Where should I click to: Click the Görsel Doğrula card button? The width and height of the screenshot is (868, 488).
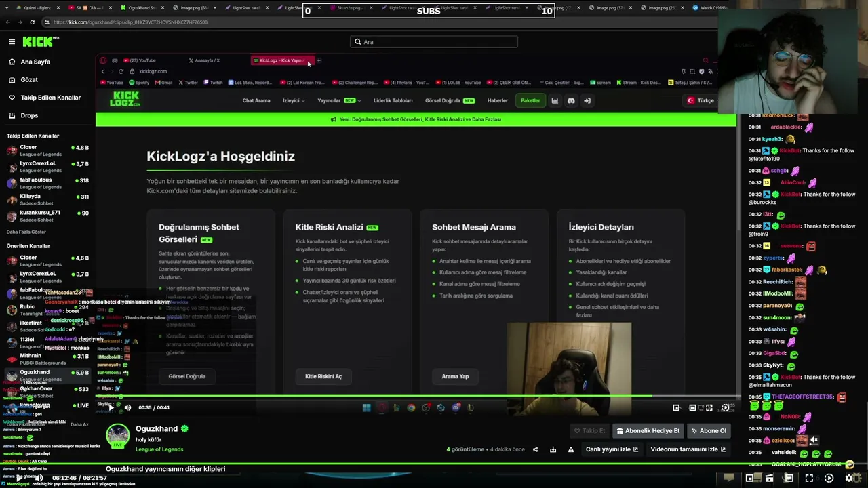(x=187, y=376)
